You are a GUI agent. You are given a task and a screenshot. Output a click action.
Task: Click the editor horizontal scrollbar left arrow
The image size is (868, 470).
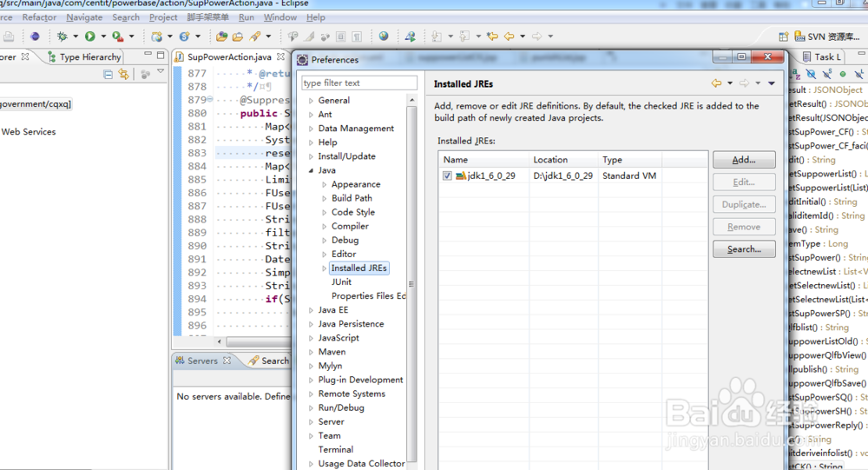pyautogui.click(x=220, y=341)
